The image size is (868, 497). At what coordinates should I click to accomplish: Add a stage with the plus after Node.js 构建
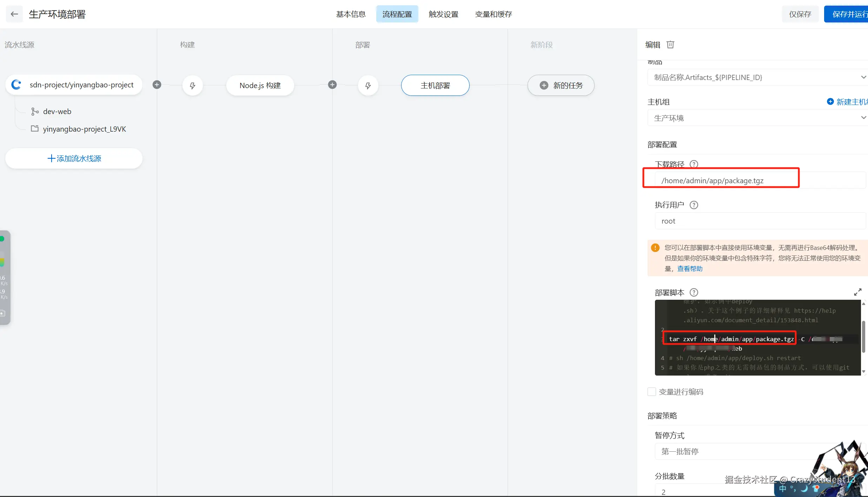[x=332, y=85]
